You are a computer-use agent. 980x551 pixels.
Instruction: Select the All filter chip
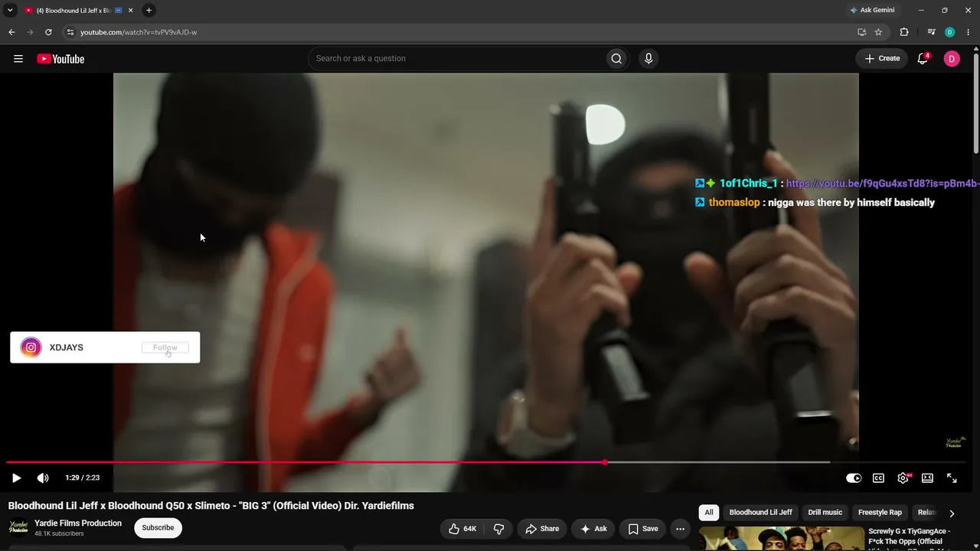click(709, 513)
